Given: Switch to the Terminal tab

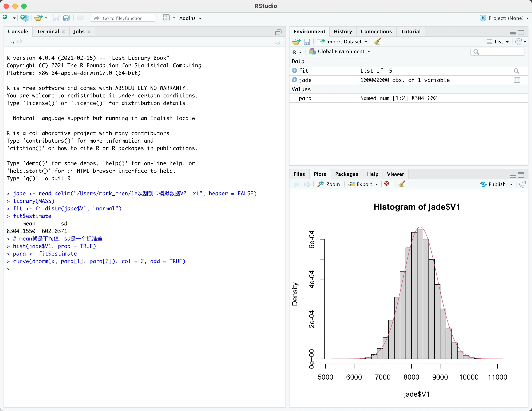Looking at the screenshot, I should coord(48,32).
